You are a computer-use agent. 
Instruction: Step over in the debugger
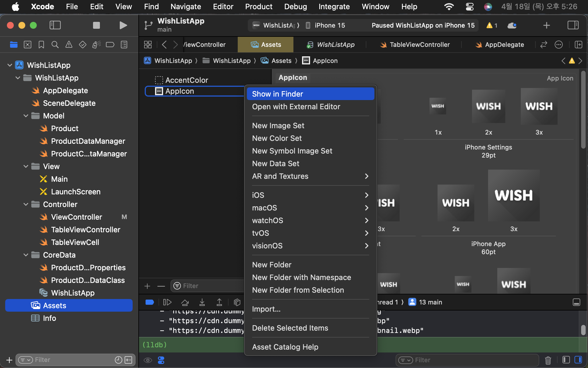click(x=185, y=302)
